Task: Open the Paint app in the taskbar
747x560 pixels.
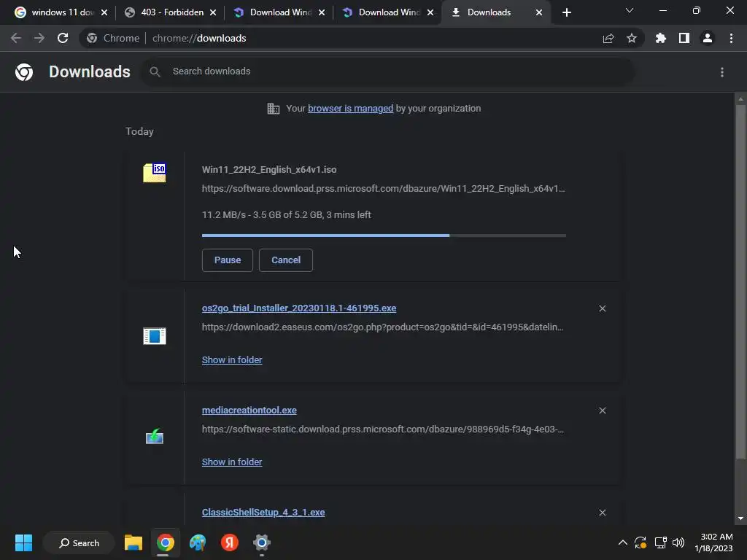Action: tap(198, 542)
